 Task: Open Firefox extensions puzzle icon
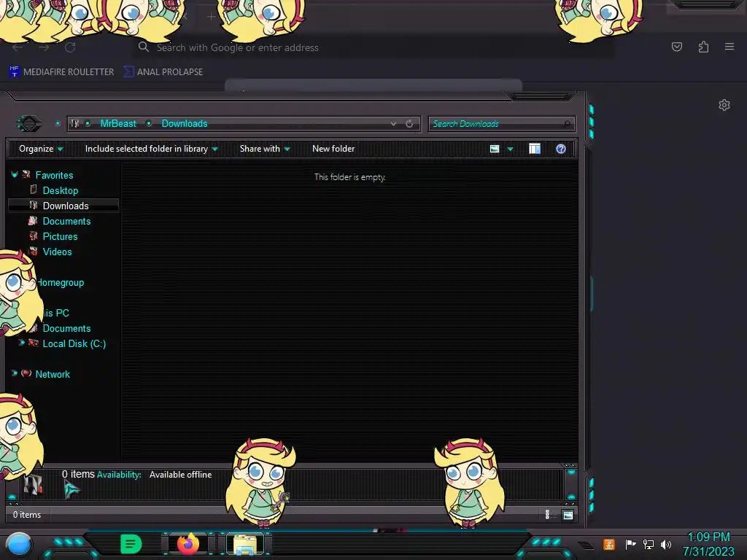pos(703,47)
